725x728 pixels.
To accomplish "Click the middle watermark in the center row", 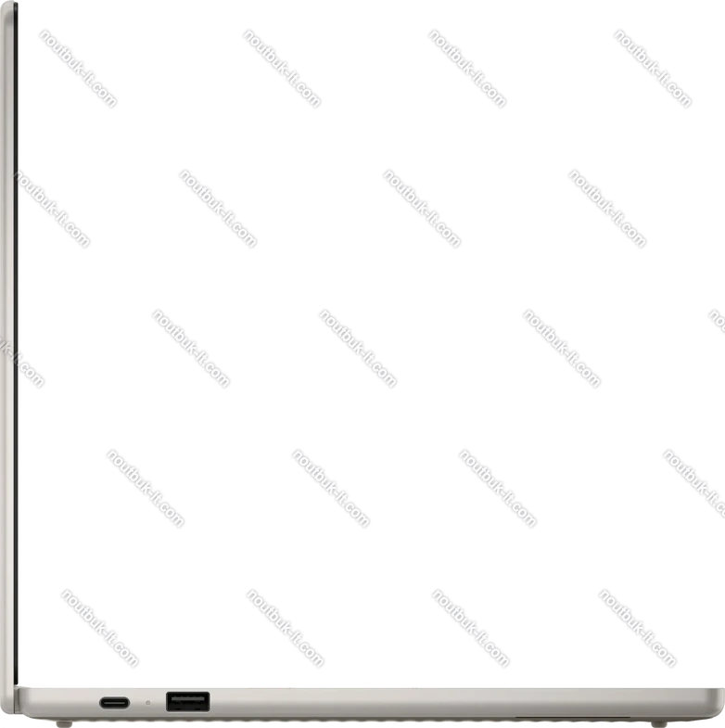I will click(358, 348).
